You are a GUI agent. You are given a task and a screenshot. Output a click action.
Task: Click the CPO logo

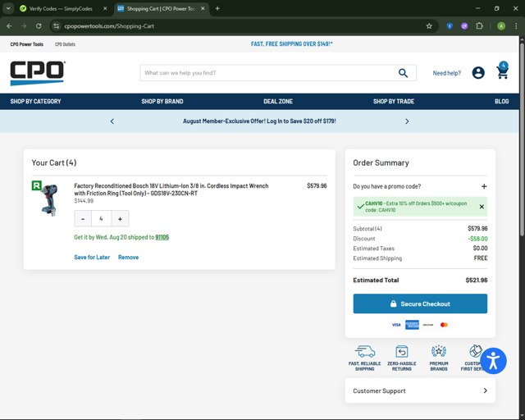tap(38, 73)
